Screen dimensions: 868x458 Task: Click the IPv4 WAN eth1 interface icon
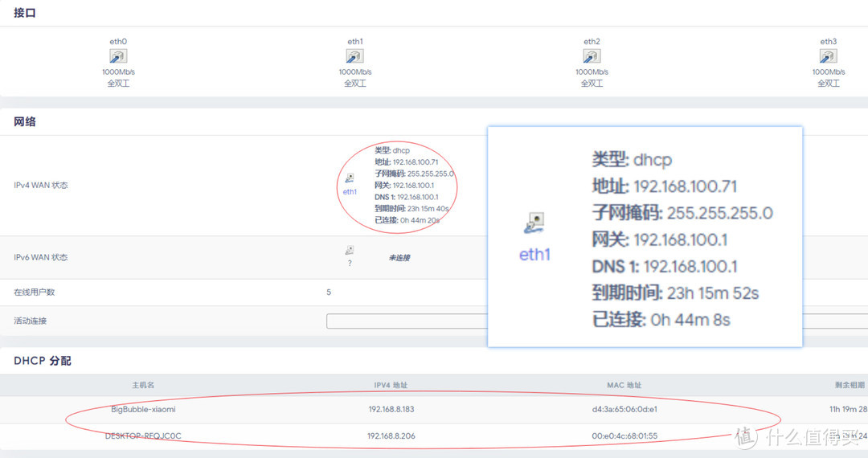pyautogui.click(x=350, y=178)
